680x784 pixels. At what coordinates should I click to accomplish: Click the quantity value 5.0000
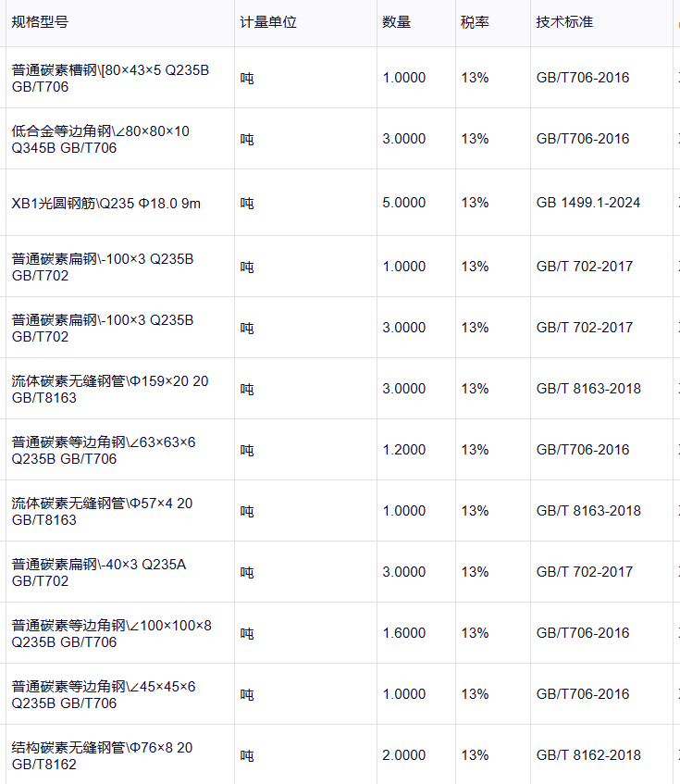(404, 203)
